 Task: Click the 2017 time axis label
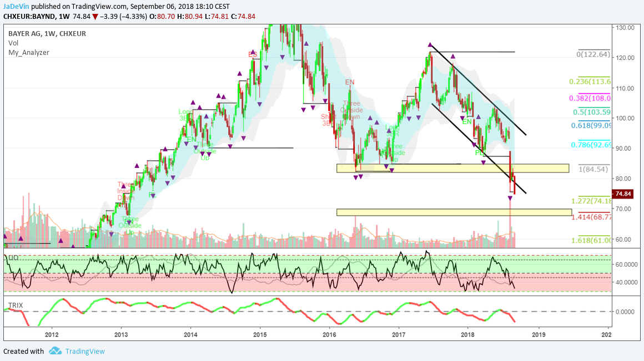click(399, 334)
